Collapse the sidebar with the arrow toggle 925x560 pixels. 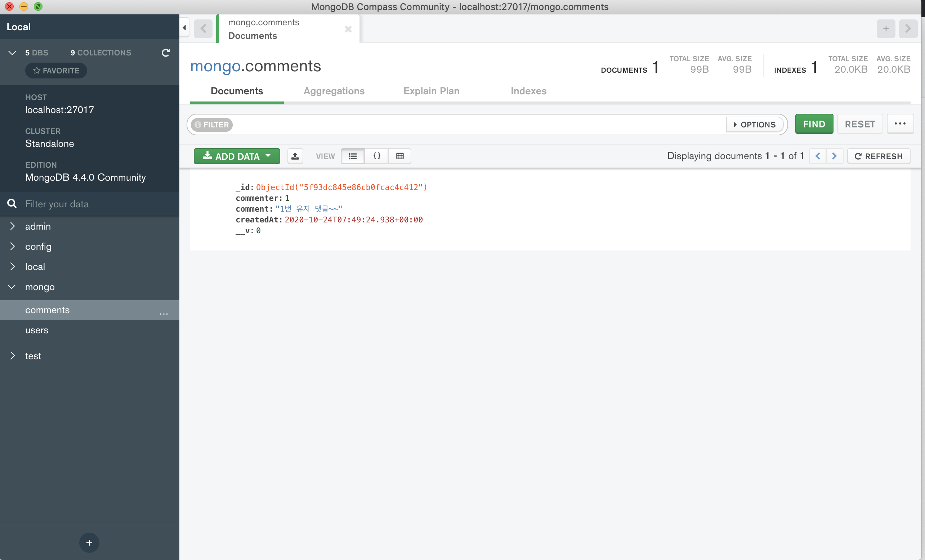[x=184, y=28]
